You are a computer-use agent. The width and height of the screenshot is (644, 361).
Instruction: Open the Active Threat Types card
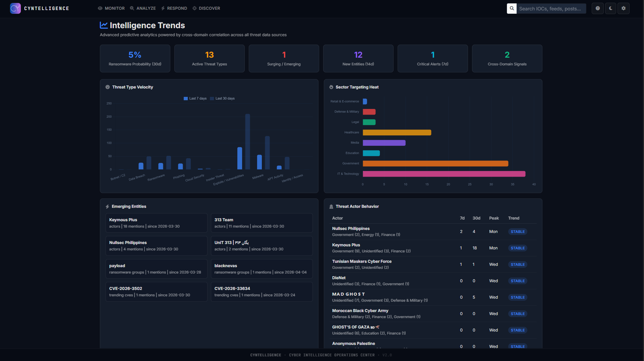210,59
